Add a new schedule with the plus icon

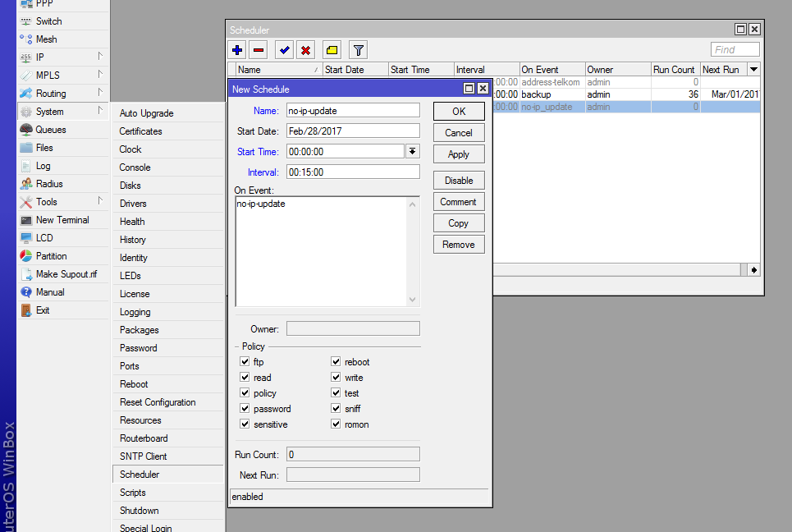tap(237, 49)
